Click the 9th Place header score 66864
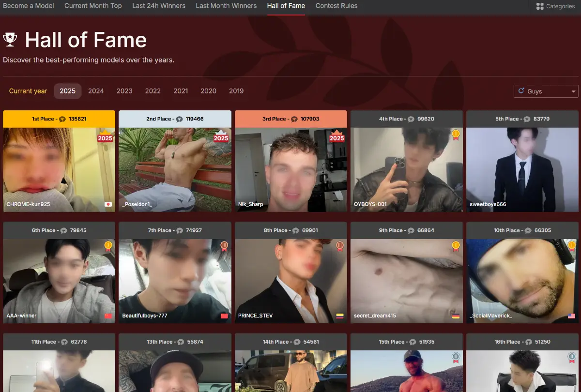This screenshot has width=581, height=392. [426, 231]
